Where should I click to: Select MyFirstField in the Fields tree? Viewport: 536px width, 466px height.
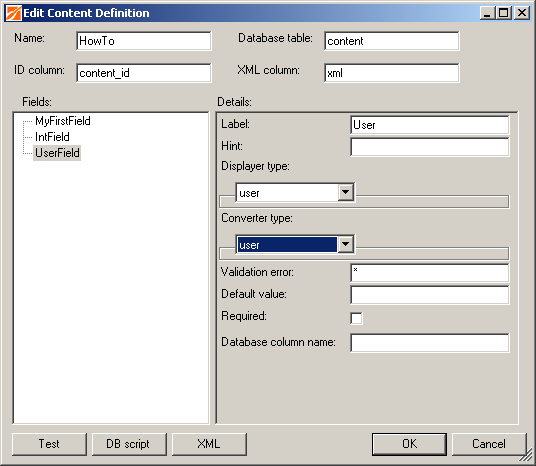(63, 121)
